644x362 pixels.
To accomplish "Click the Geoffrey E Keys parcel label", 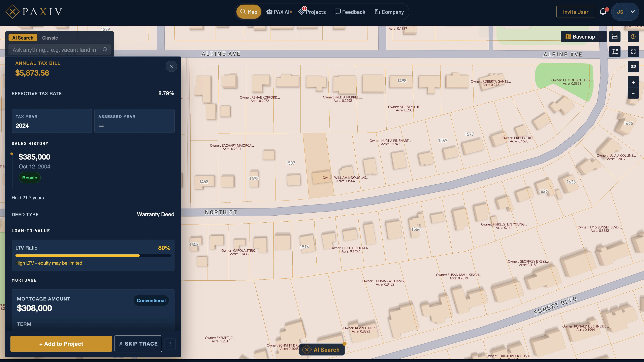I will 528,263.
